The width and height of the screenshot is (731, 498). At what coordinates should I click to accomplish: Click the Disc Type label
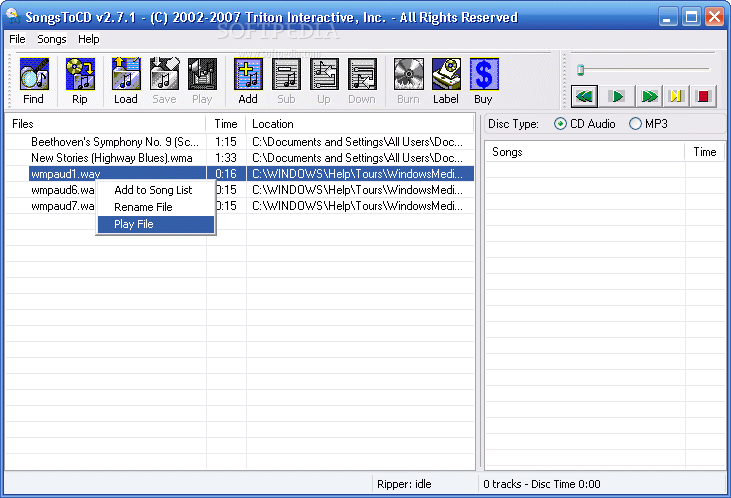513,124
